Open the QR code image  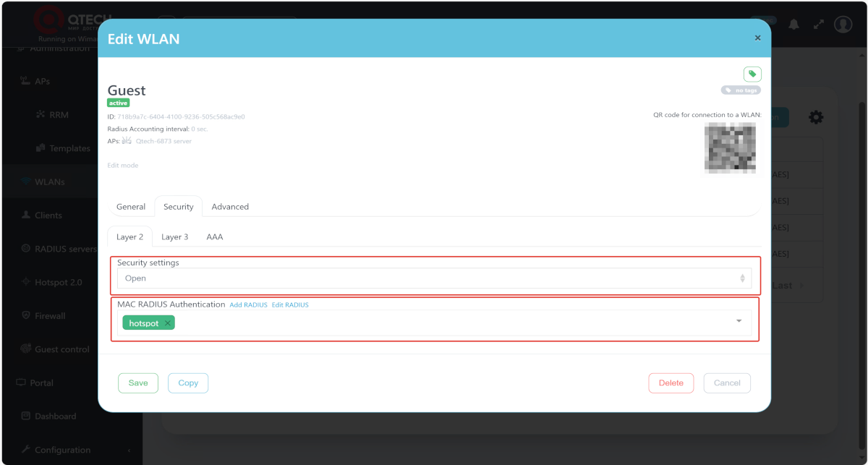click(x=730, y=148)
